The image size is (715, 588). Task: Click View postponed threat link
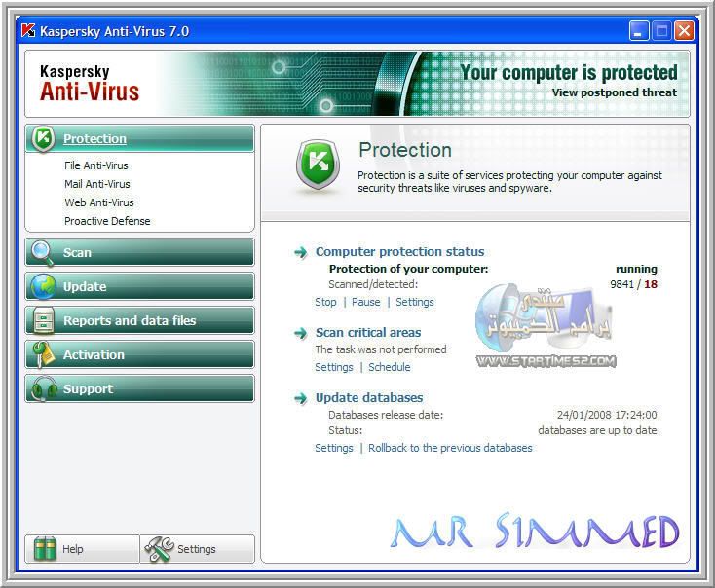tap(615, 92)
